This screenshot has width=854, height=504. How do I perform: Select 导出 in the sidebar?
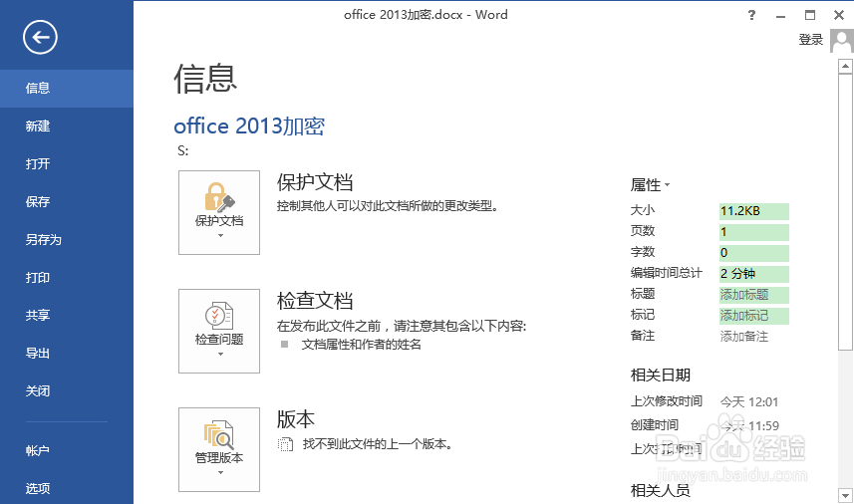coord(67,354)
